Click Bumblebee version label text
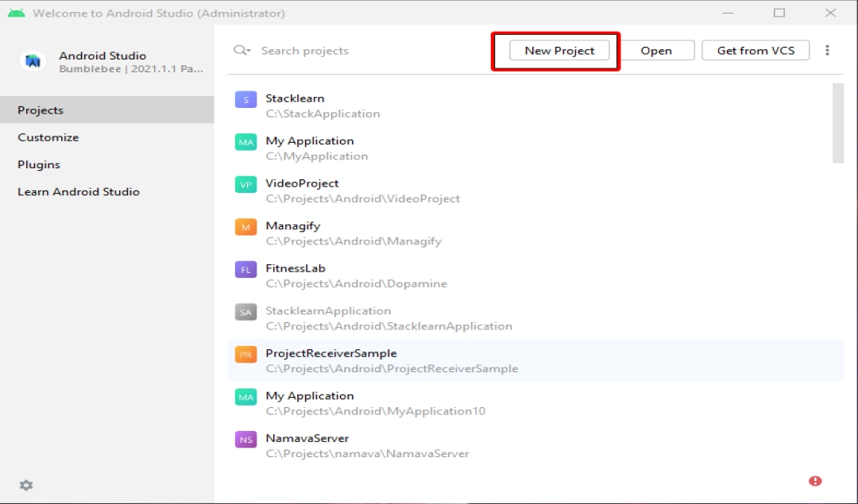The width and height of the screenshot is (858, 504). 131,69
